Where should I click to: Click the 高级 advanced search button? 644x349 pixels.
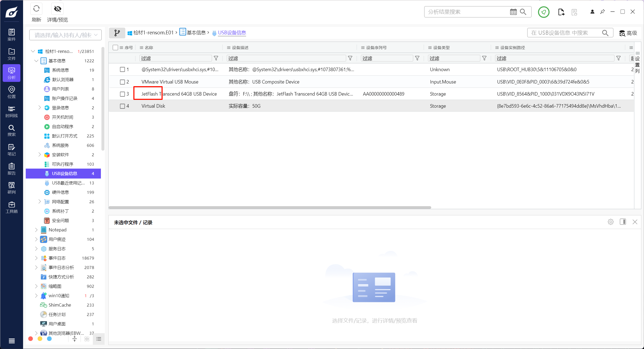tap(628, 33)
